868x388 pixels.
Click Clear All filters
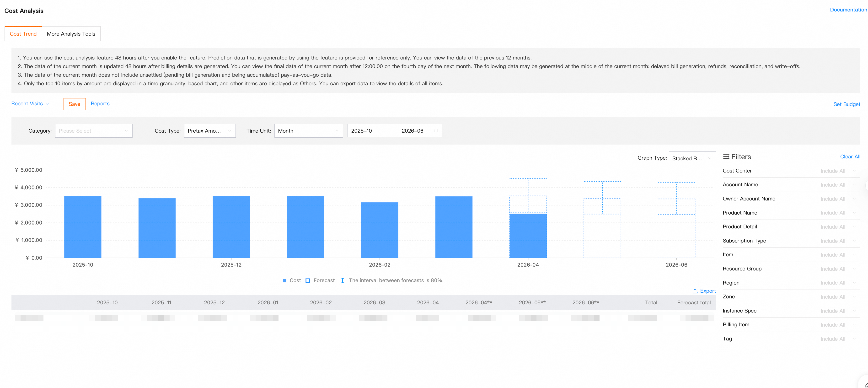pyautogui.click(x=850, y=157)
